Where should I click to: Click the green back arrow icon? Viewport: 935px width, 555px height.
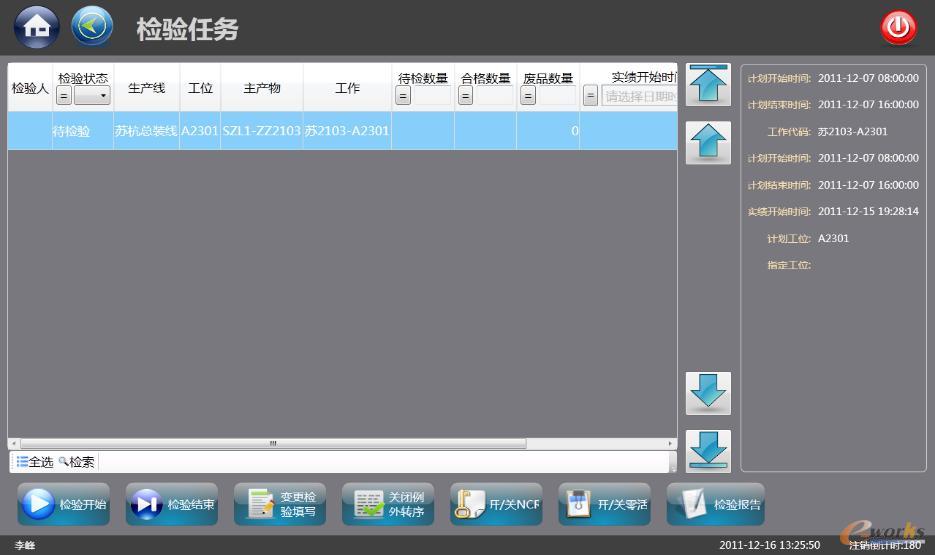[92, 27]
